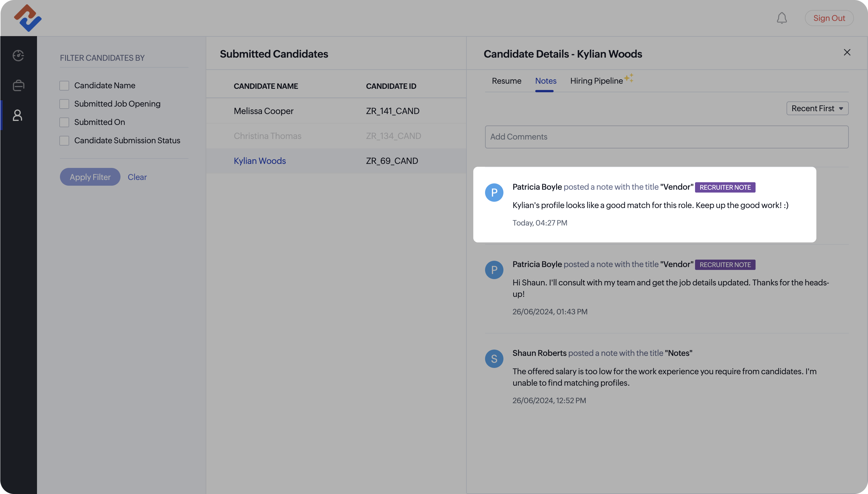This screenshot has width=868, height=494.
Task: Open the dashboard gauge icon in the sidebar
Action: pos(18,56)
